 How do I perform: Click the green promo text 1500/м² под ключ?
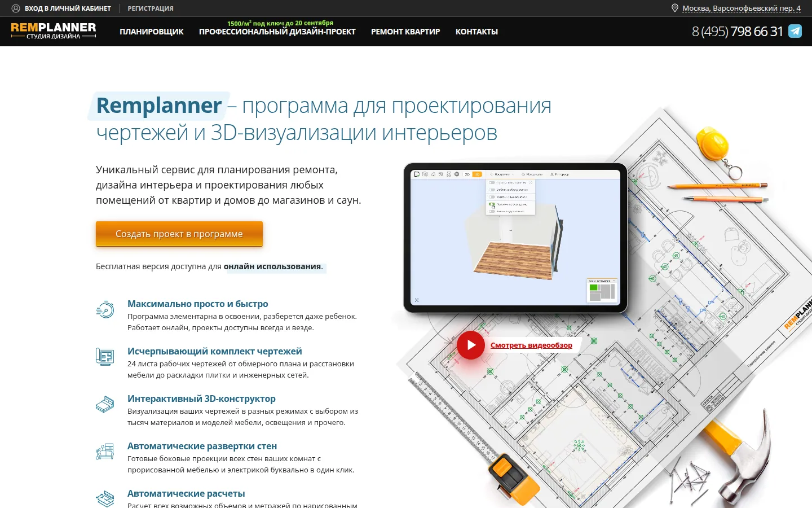pos(280,23)
